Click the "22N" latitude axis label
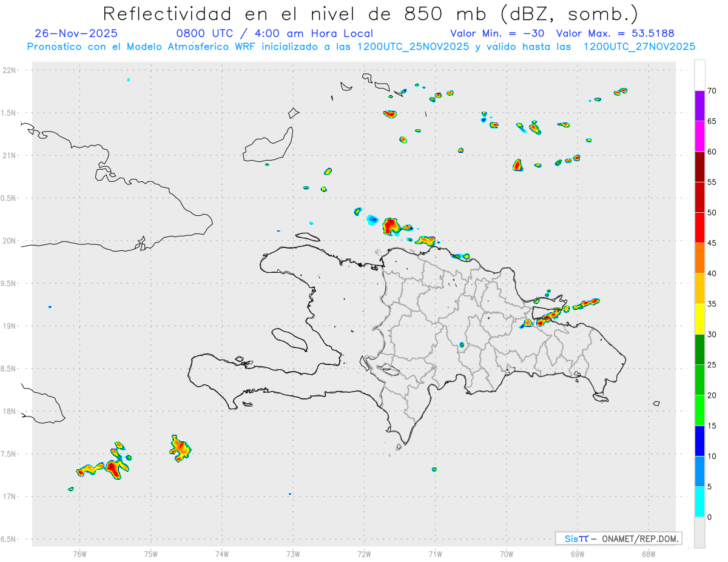Image resolution: width=728 pixels, height=562 pixels. (10, 70)
